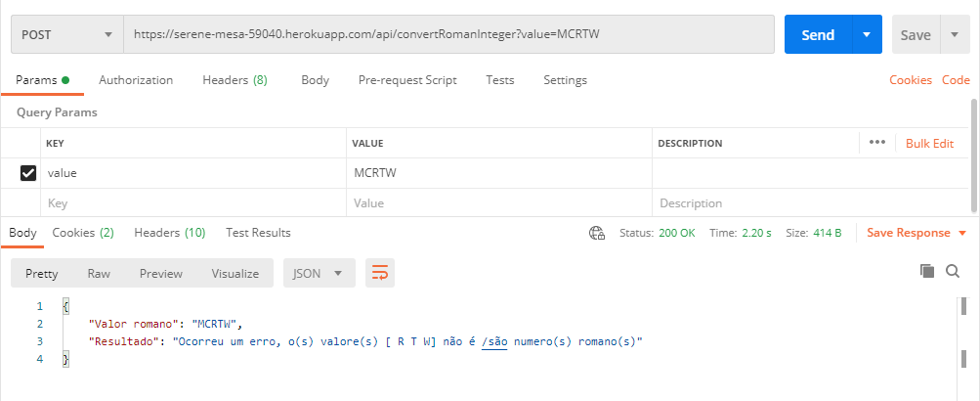980x401 pixels.
Task: Expand the Send button arrow menu
Action: [x=867, y=34]
